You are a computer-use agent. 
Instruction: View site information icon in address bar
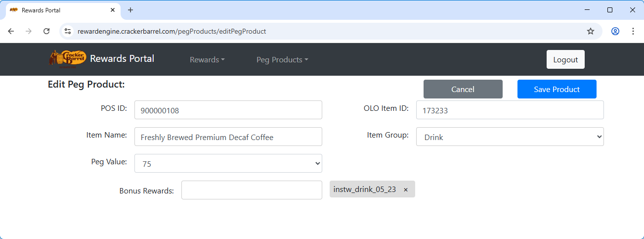[68, 31]
